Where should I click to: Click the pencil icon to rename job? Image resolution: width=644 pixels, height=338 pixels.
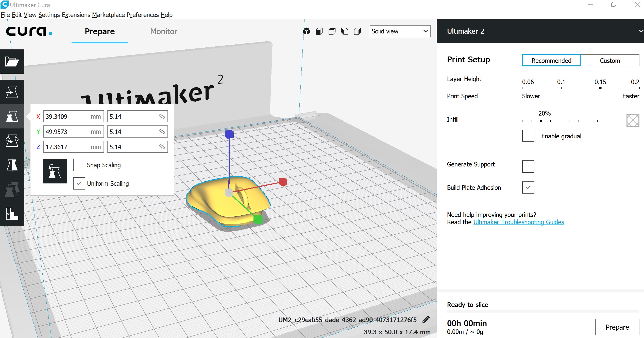(426, 320)
